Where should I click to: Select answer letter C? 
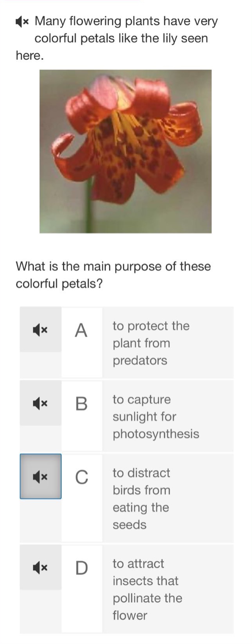point(81,477)
